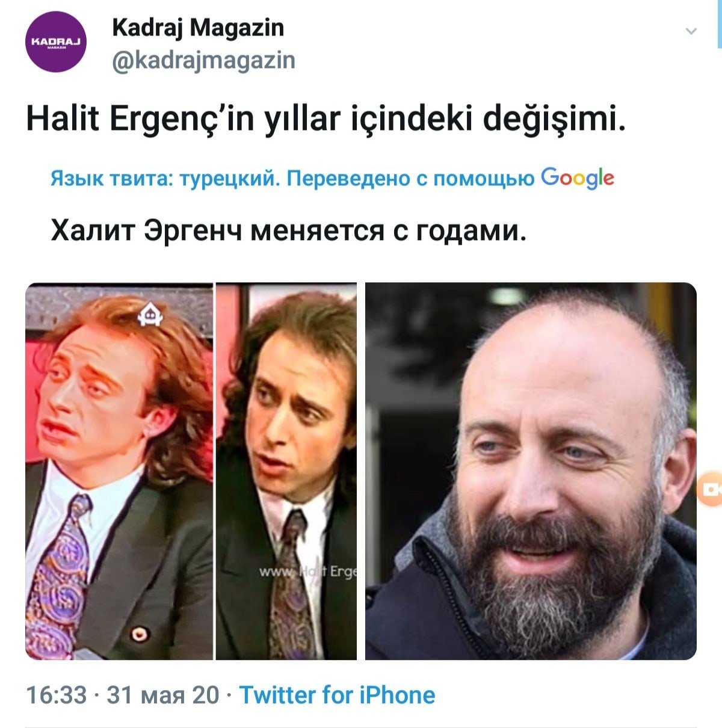722x728 pixels.
Task: Open the @kadrajmagazin handle
Action: 203,60
